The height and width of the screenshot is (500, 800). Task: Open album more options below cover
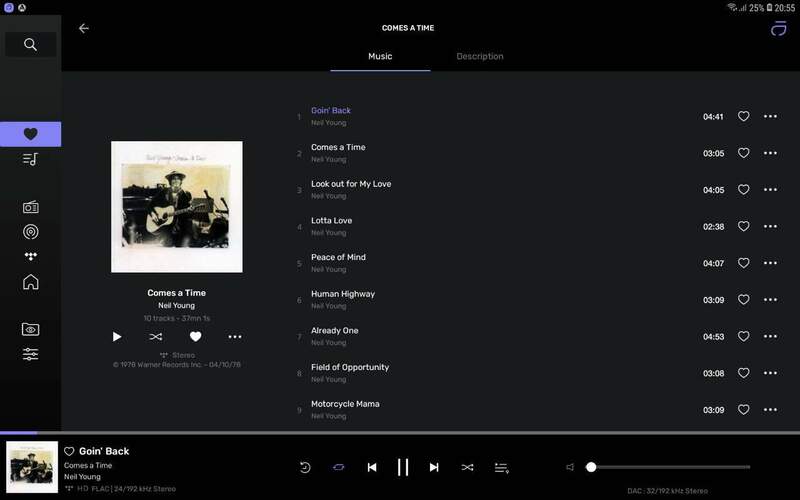pos(235,337)
